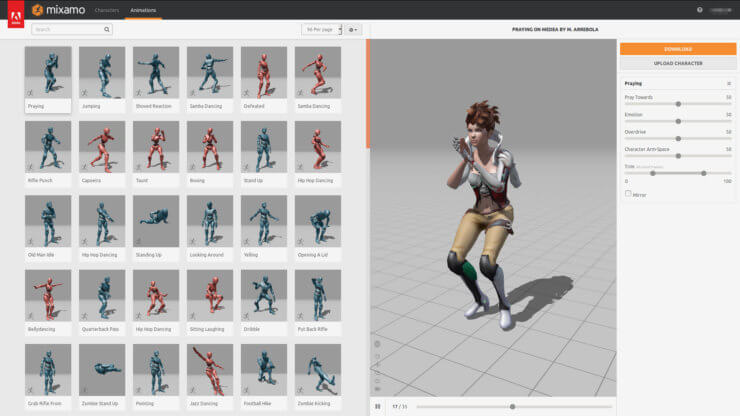
Task: Select the Taunt animation thumbnail
Action: (x=156, y=147)
